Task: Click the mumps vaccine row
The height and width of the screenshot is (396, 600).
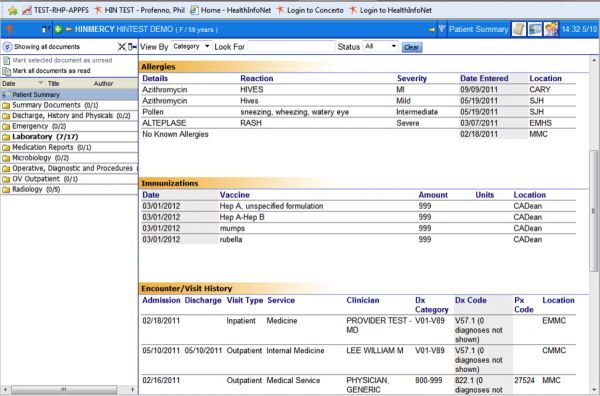Action: click(x=358, y=228)
